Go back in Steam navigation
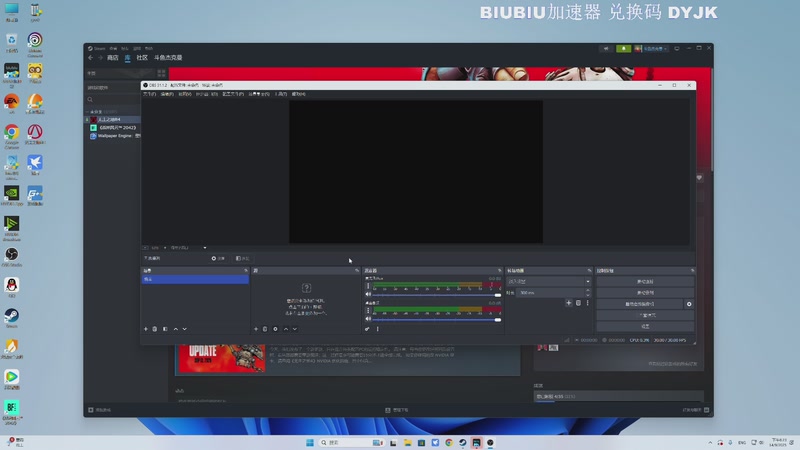This screenshot has width=800, height=450. point(91,58)
